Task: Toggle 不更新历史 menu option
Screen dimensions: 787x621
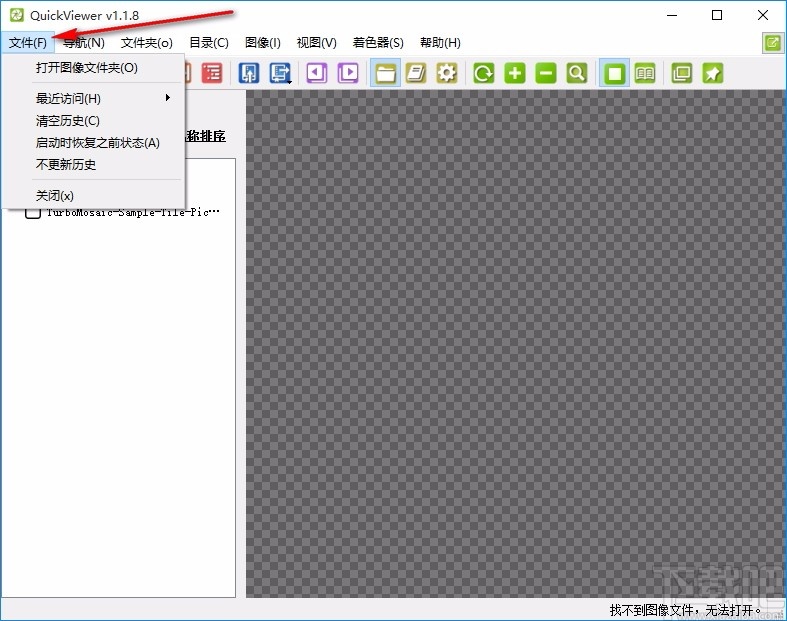Action: pyautogui.click(x=94, y=165)
